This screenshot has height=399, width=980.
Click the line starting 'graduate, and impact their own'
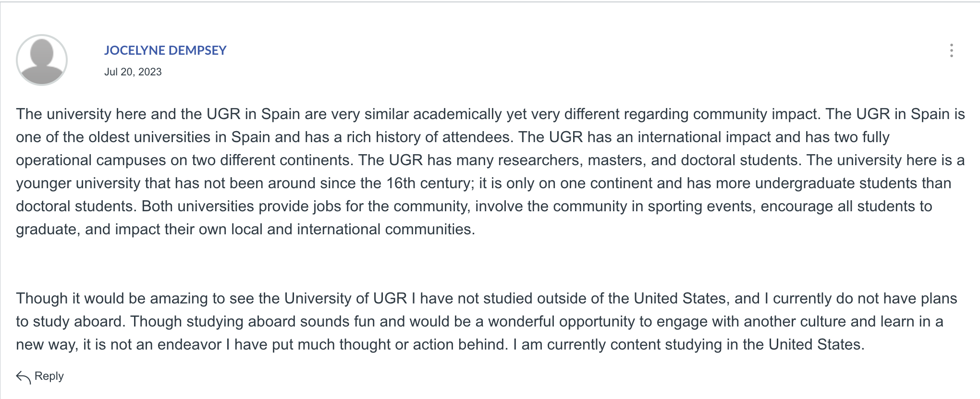[245, 229]
